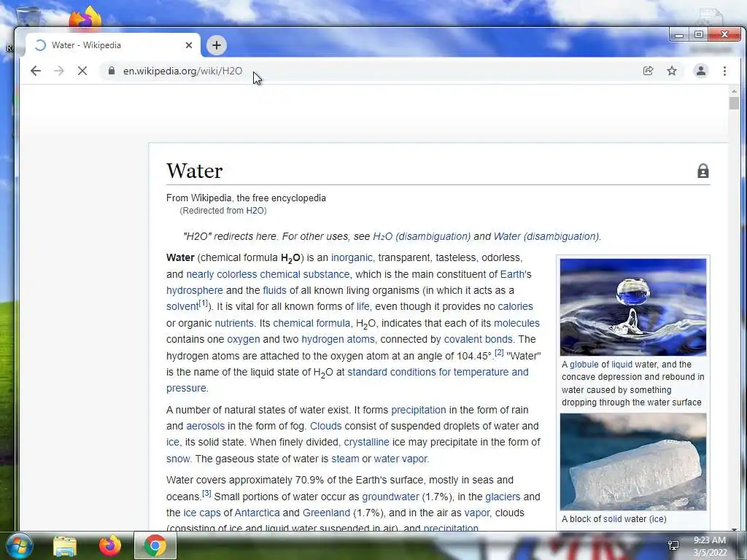Open Water (disambiguation) link

[547, 237]
